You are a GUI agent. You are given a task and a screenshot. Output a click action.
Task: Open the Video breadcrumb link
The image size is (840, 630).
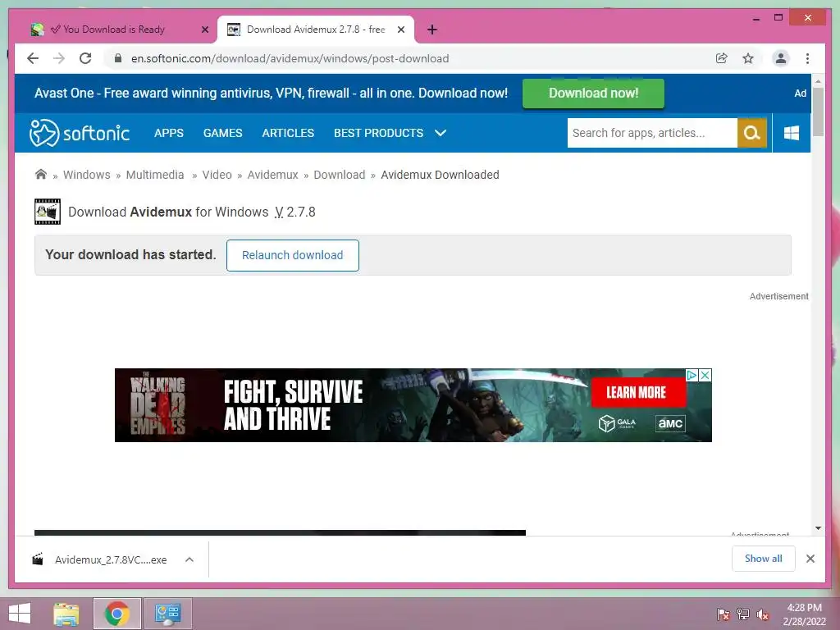(217, 175)
